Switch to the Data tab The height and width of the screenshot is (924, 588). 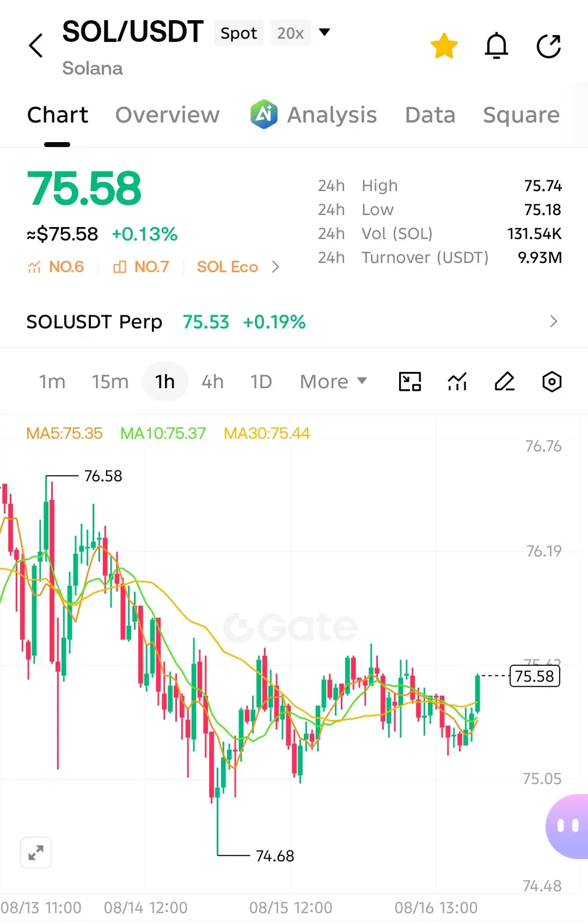430,115
